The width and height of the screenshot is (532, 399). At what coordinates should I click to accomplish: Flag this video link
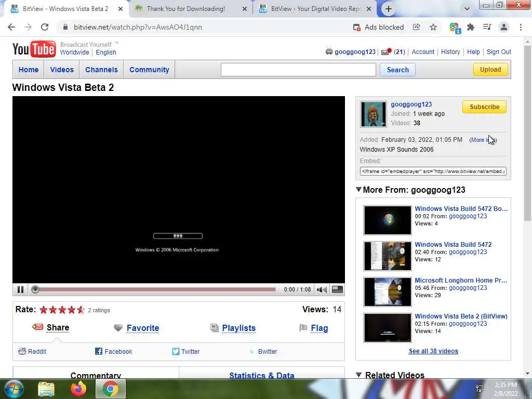(x=320, y=328)
